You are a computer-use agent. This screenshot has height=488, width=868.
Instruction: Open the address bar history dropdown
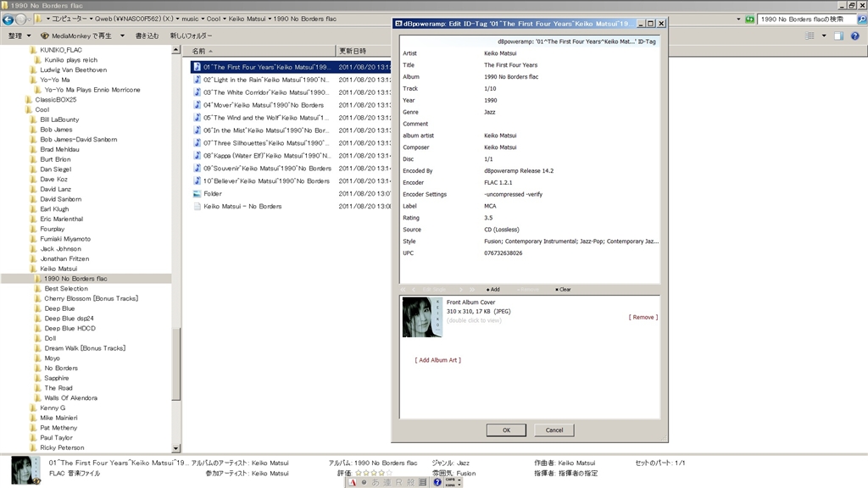point(738,19)
